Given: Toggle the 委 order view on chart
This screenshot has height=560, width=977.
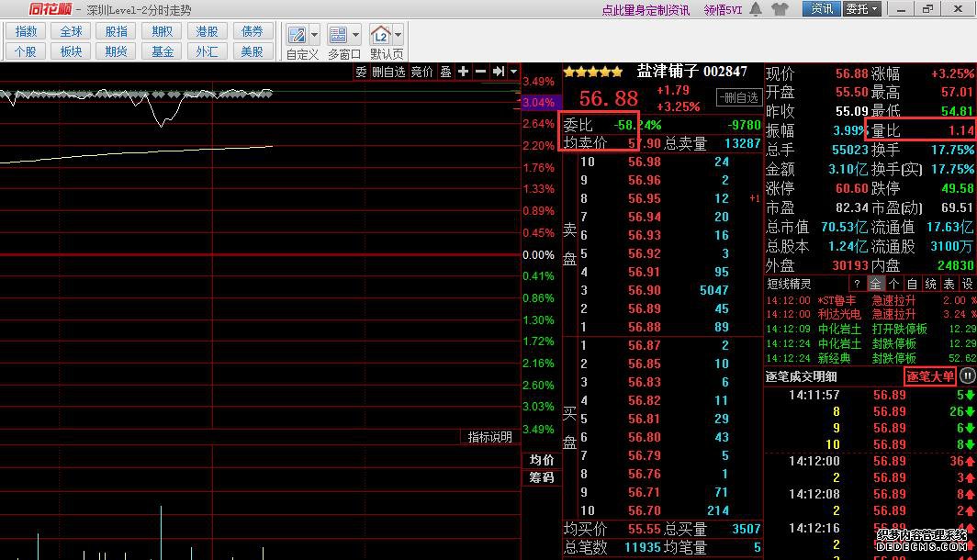Looking at the screenshot, I should (x=361, y=72).
